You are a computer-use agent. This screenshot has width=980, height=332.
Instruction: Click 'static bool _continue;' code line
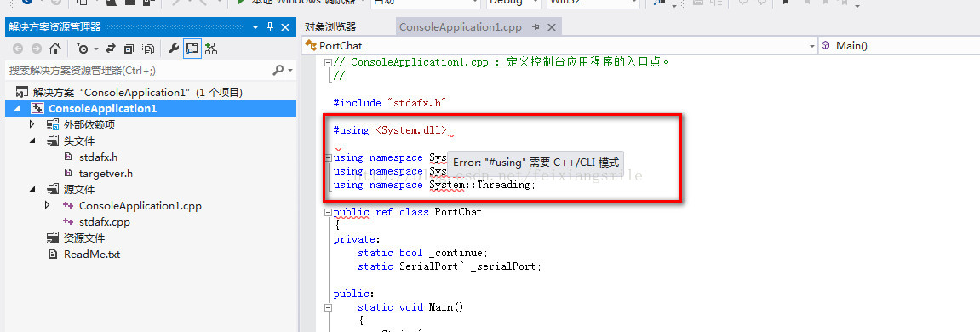[422, 253]
